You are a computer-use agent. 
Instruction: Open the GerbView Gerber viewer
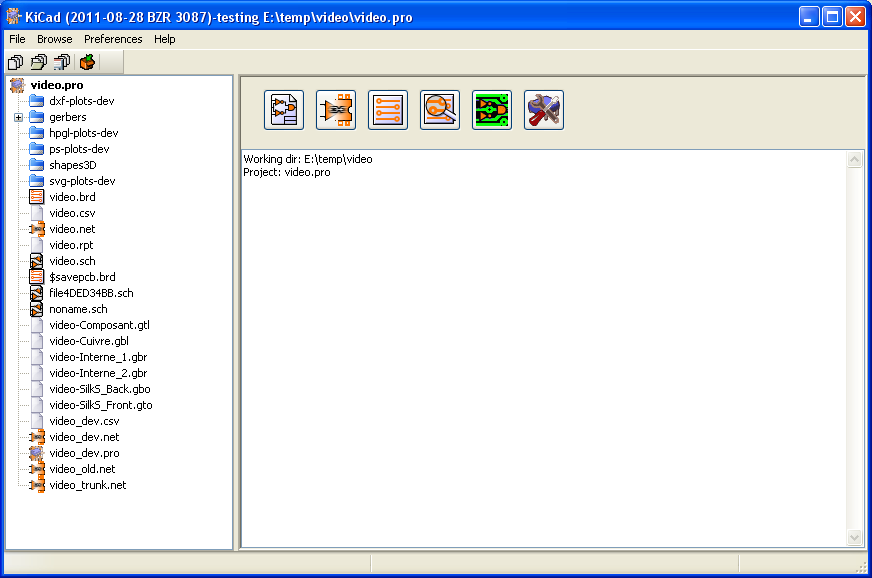tap(440, 110)
